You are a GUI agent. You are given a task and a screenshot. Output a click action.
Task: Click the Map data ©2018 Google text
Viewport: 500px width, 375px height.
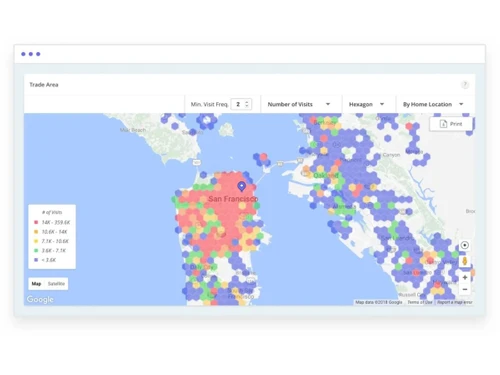tap(379, 302)
